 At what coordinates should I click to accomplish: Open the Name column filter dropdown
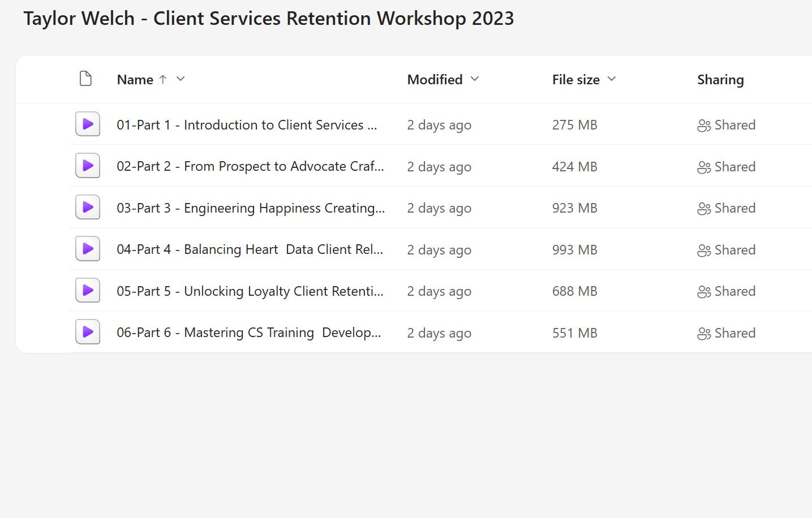[180, 79]
